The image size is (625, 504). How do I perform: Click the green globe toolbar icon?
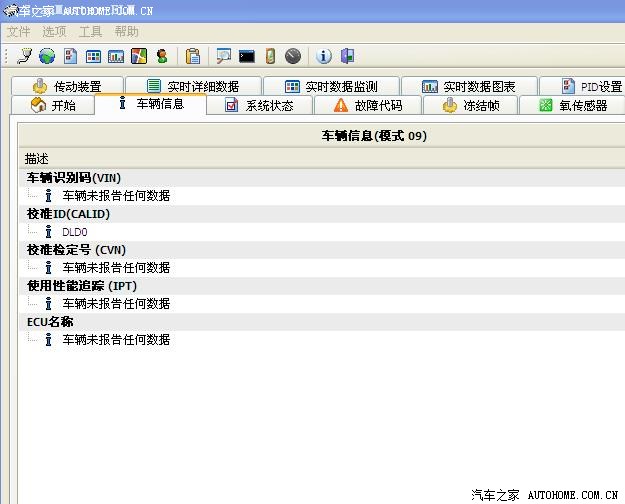coord(47,56)
